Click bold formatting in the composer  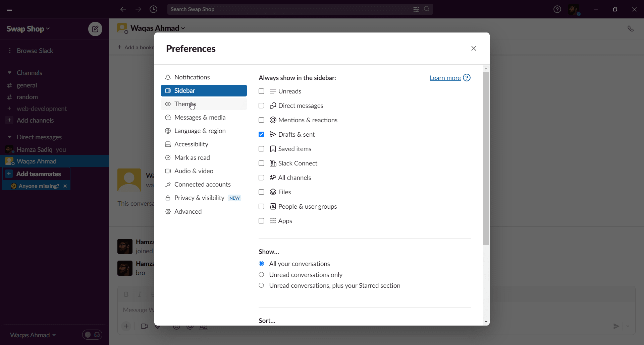[126, 294]
